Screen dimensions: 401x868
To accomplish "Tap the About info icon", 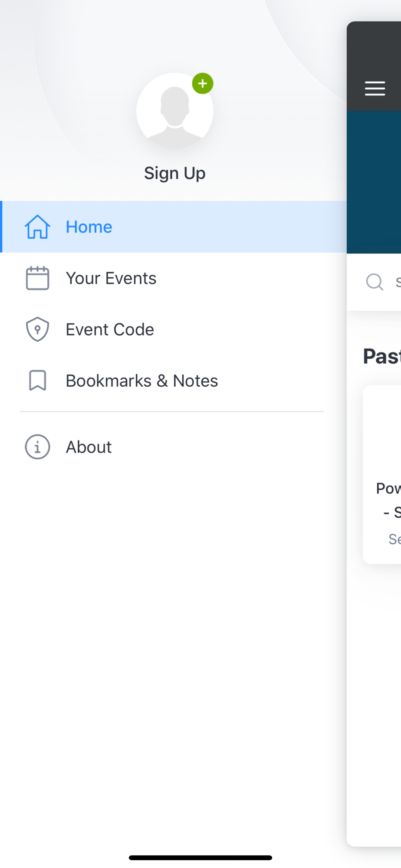I will tap(37, 447).
